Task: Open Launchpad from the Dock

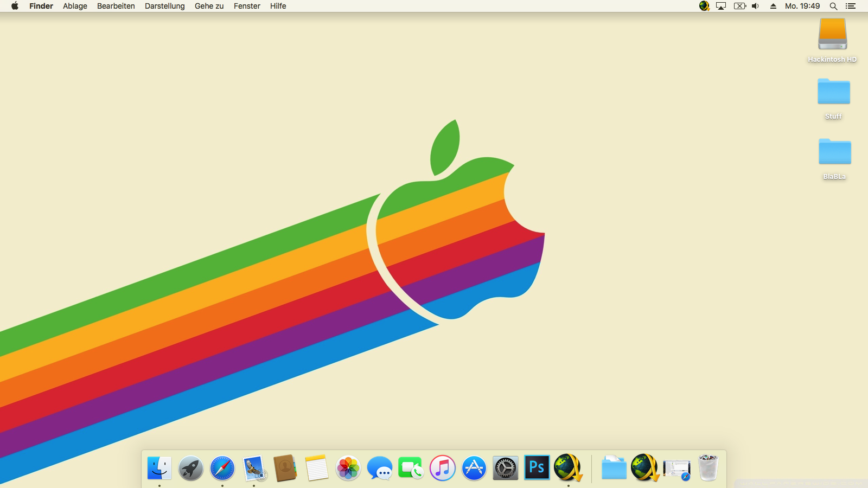Action: click(x=190, y=468)
